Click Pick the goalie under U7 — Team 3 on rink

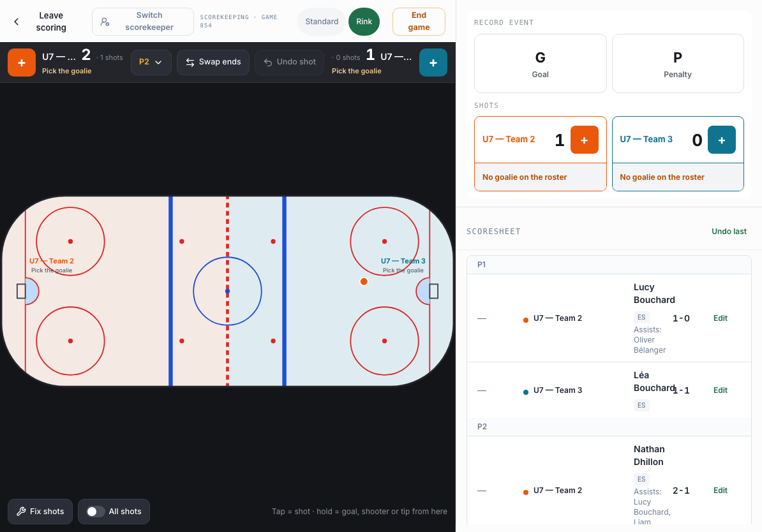[403, 270]
